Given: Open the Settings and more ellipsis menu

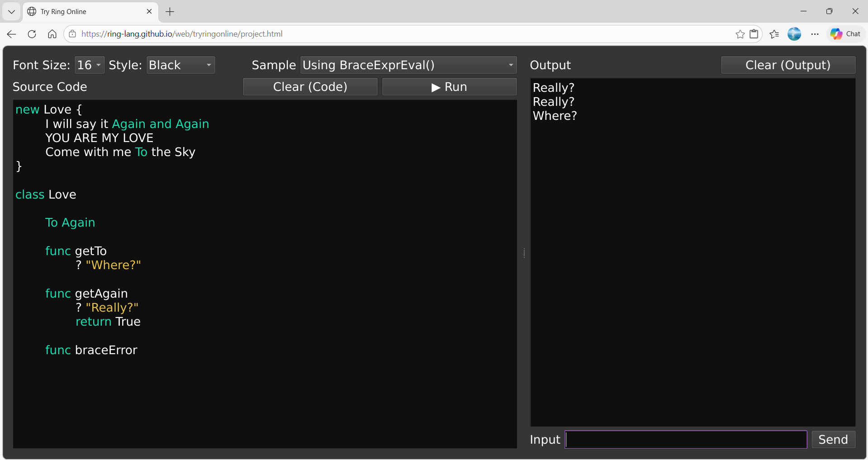Looking at the screenshot, I should [x=815, y=34].
